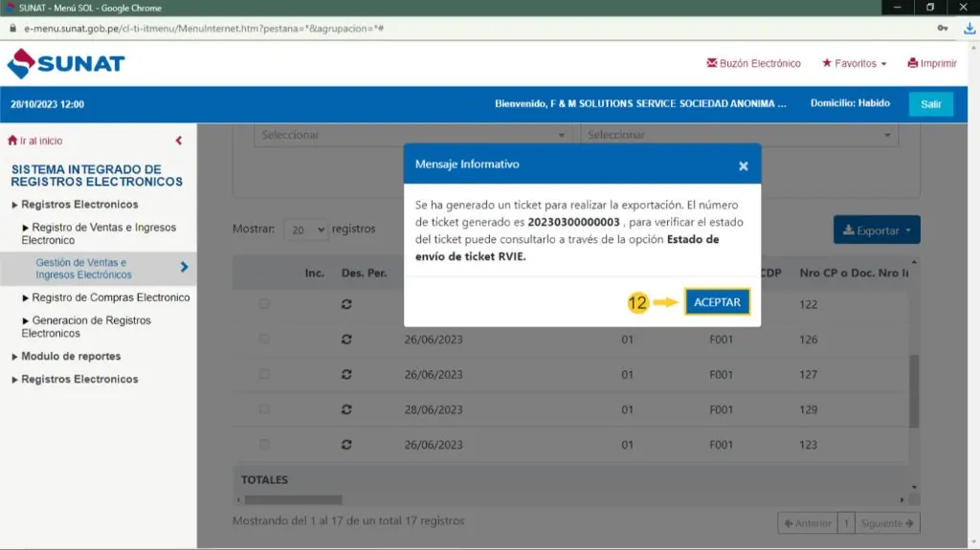This screenshot has height=550, width=980.
Task: Click the refresh icon in row 126
Action: (x=346, y=340)
